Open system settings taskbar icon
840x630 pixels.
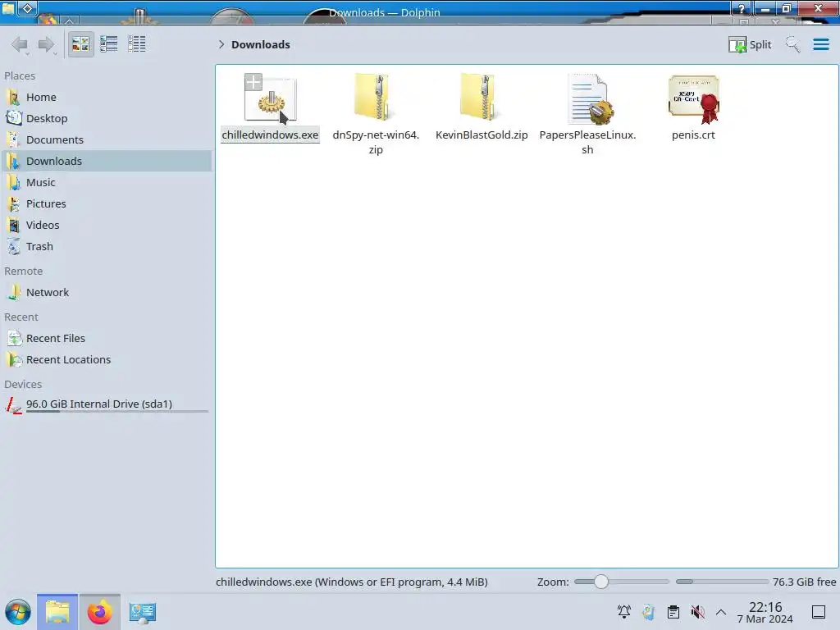(142, 612)
